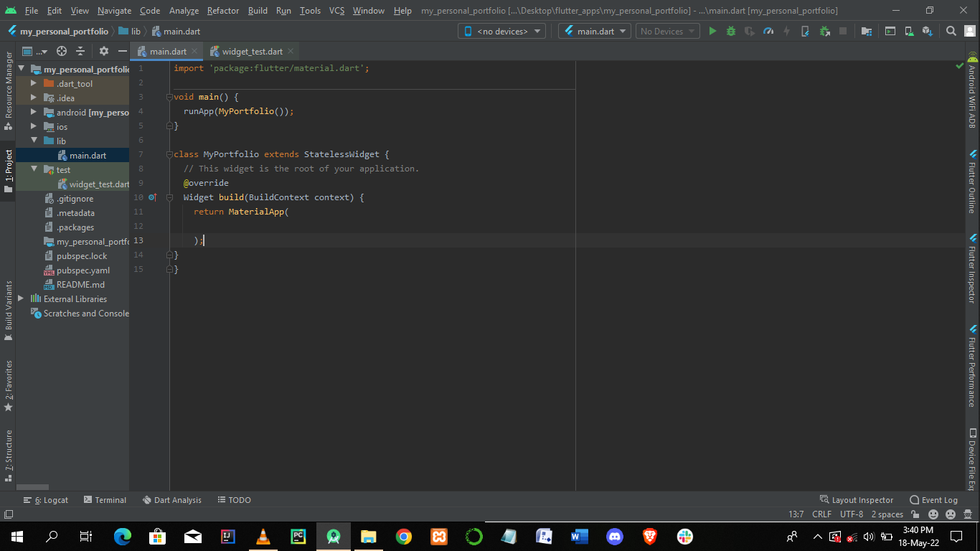Click UTF-8 encoding in status bar

point(852,514)
